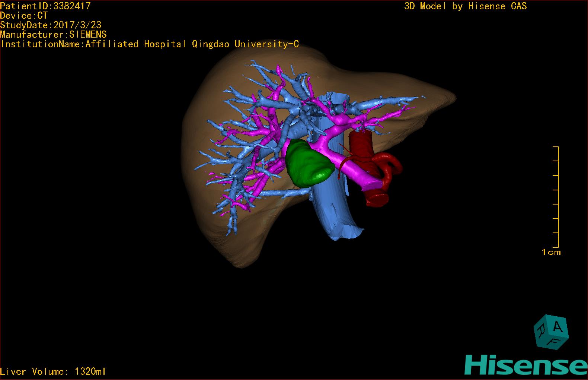The height and width of the screenshot is (380, 588).
Task: Click the "3D Model by Hisense CAS" caption
Action: pos(466,6)
